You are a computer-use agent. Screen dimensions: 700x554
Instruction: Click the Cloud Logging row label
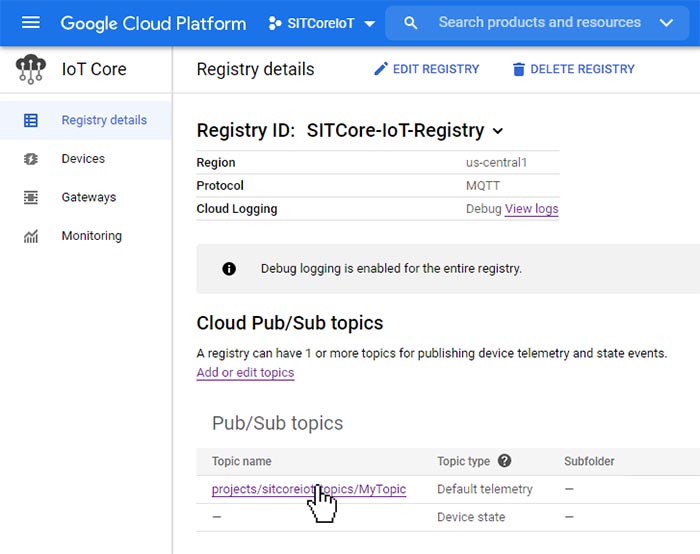237,209
